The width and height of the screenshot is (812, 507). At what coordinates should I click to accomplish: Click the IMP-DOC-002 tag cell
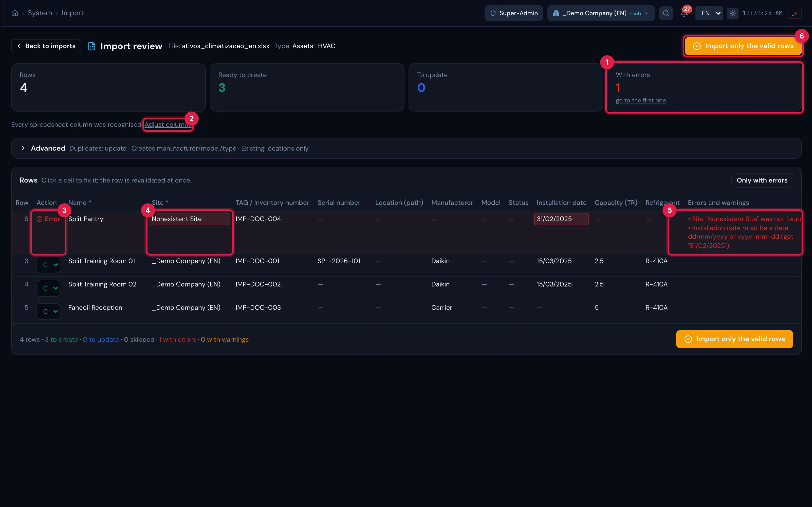(x=258, y=284)
